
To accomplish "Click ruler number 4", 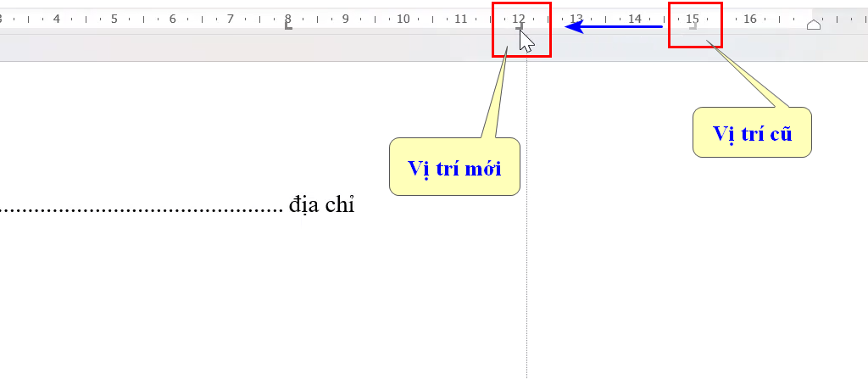I will coord(57,19).
